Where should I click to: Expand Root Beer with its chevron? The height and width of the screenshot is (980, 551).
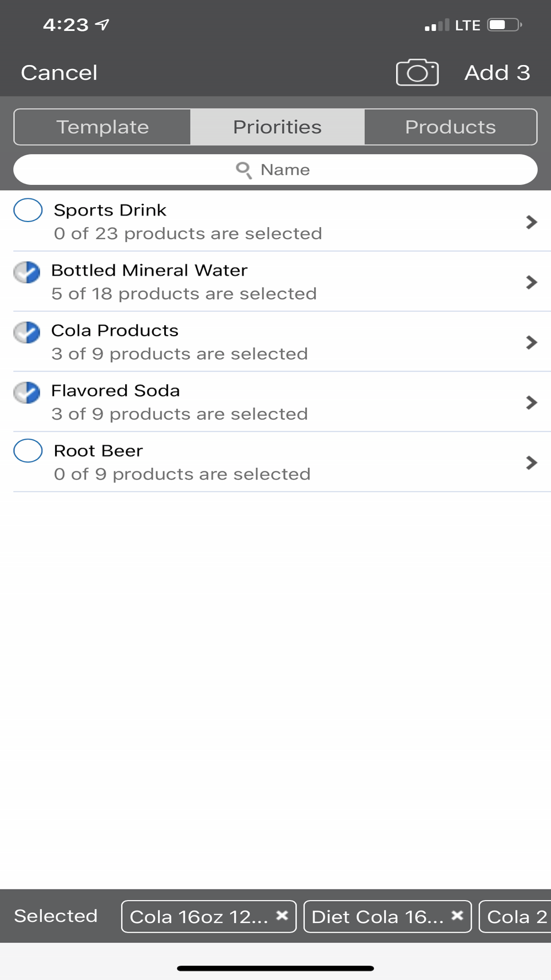pos(531,462)
